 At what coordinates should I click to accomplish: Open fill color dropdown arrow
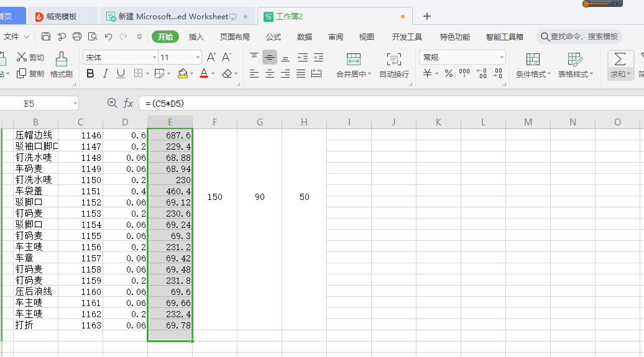(x=191, y=74)
